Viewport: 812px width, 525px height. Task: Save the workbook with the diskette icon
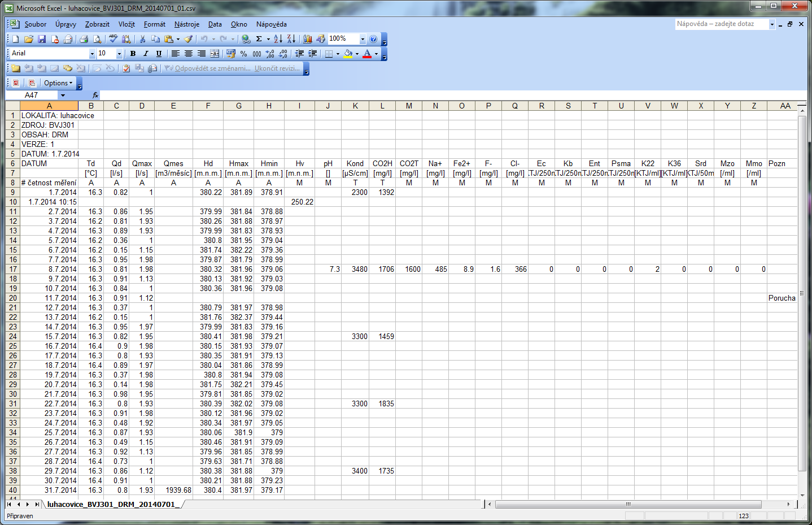42,39
